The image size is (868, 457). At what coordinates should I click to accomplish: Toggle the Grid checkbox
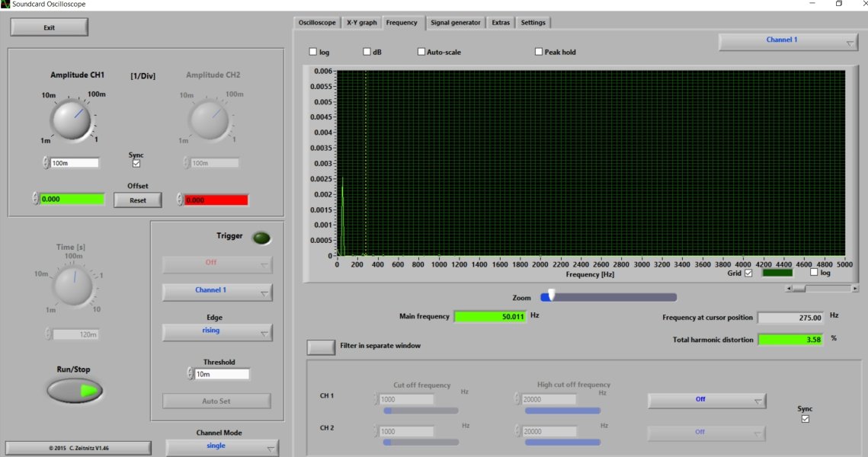pyautogui.click(x=748, y=273)
